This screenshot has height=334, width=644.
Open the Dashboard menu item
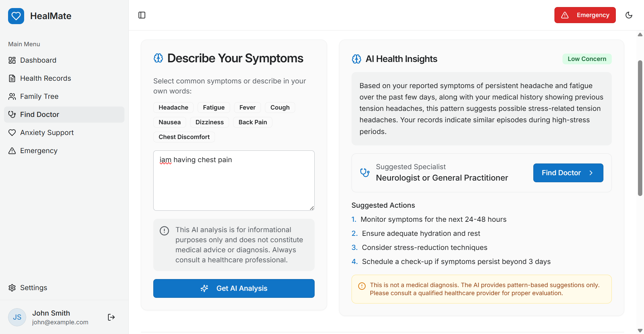38,60
